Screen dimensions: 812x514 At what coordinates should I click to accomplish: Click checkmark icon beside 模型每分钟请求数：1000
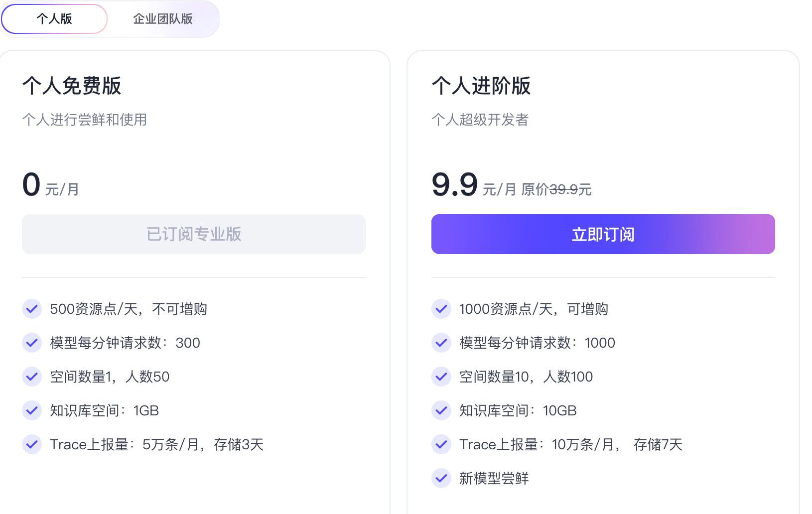point(441,343)
